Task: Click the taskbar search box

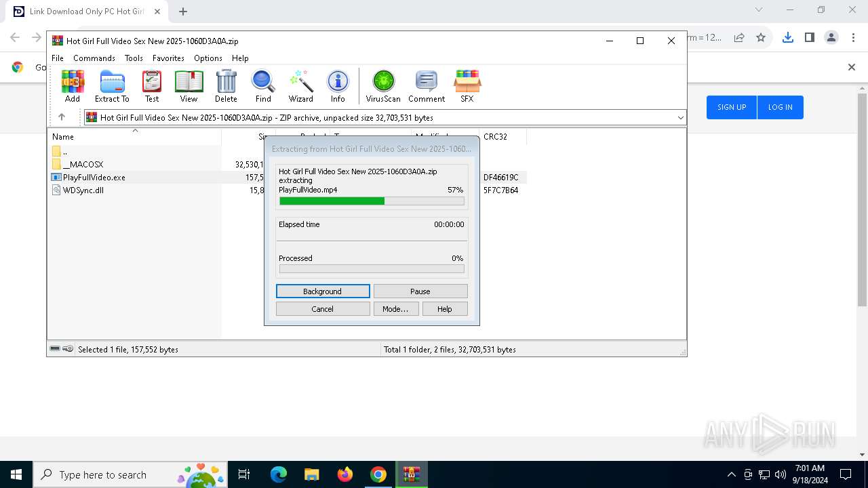Action: click(x=130, y=474)
